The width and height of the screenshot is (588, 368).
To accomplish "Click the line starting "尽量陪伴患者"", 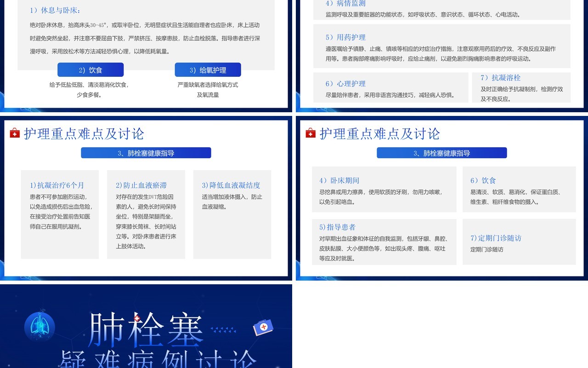I will pyautogui.click(x=391, y=95).
